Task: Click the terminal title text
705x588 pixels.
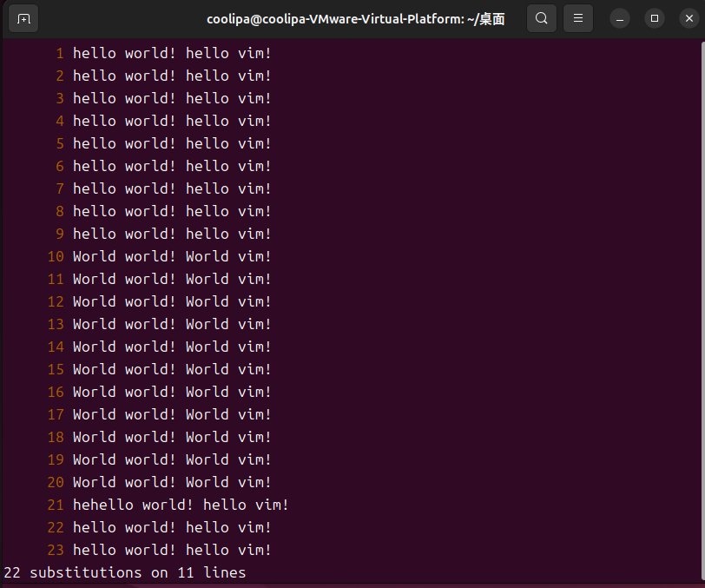Action: [356, 19]
